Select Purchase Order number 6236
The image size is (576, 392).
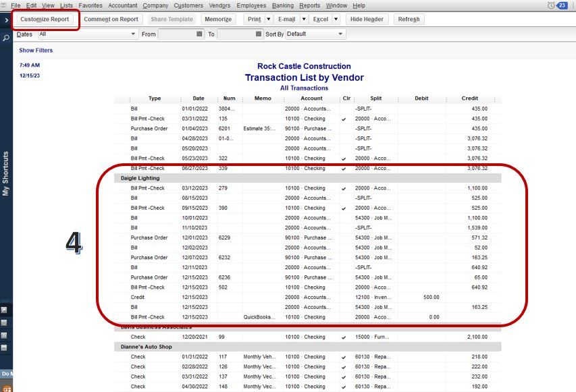coord(307,277)
